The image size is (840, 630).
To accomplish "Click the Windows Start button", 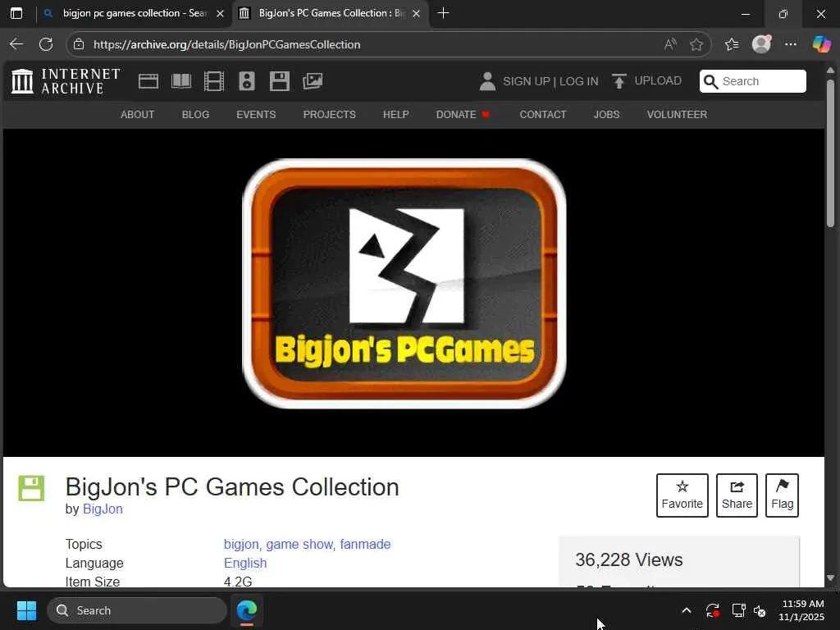I will coord(26,610).
